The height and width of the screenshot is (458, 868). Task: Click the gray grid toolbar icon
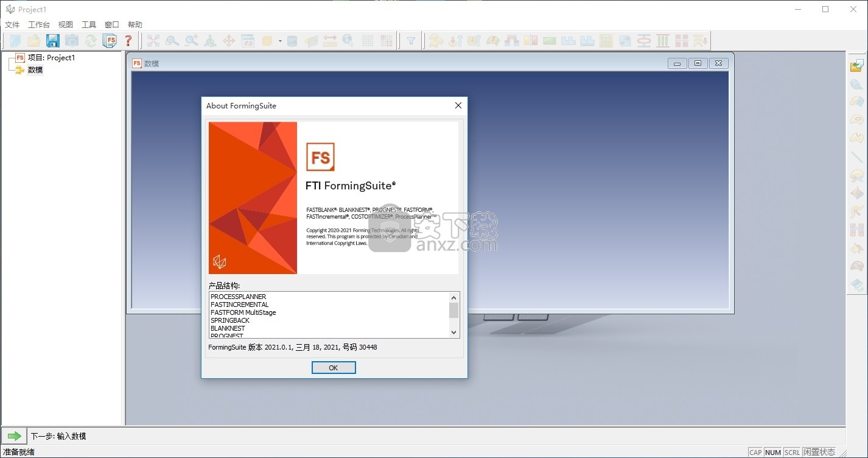click(x=368, y=41)
